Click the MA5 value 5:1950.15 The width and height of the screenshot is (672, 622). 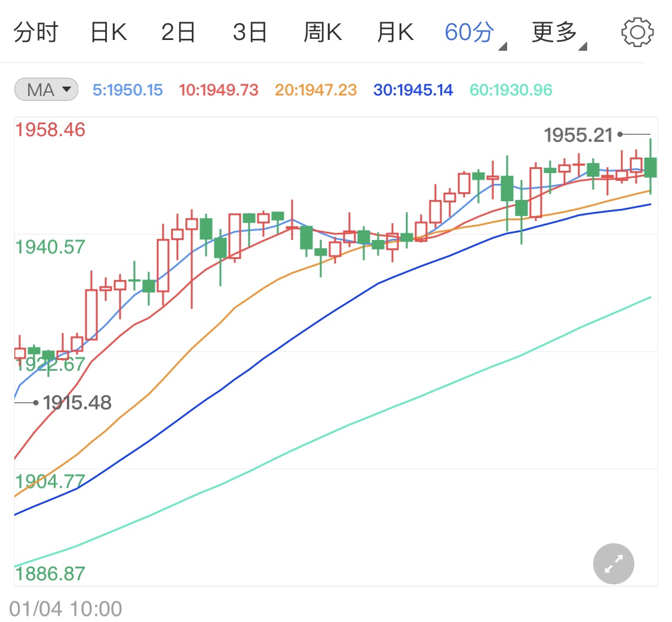[128, 90]
